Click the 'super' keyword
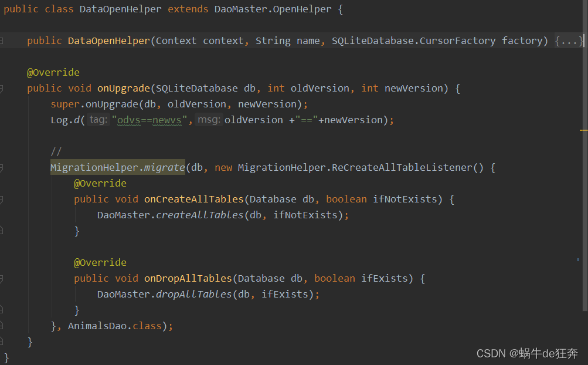 point(65,104)
